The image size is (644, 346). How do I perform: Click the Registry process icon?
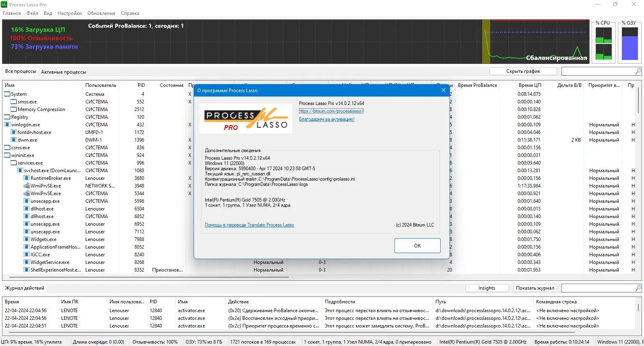pos(7,117)
